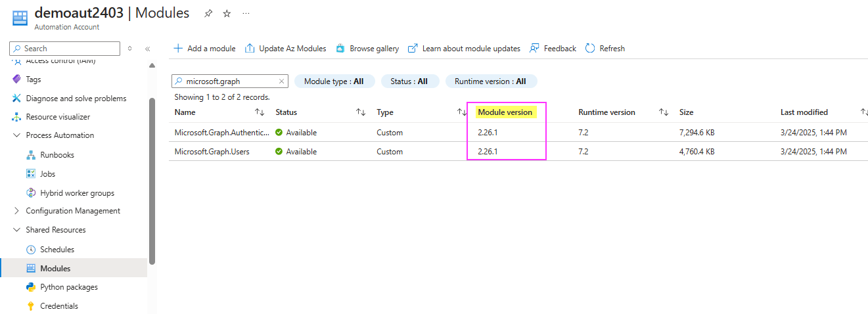Image resolution: width=868 pixels, height=314 pixels.
Task: Expand the Configuration Management section
Action: (x=16, y=211)
